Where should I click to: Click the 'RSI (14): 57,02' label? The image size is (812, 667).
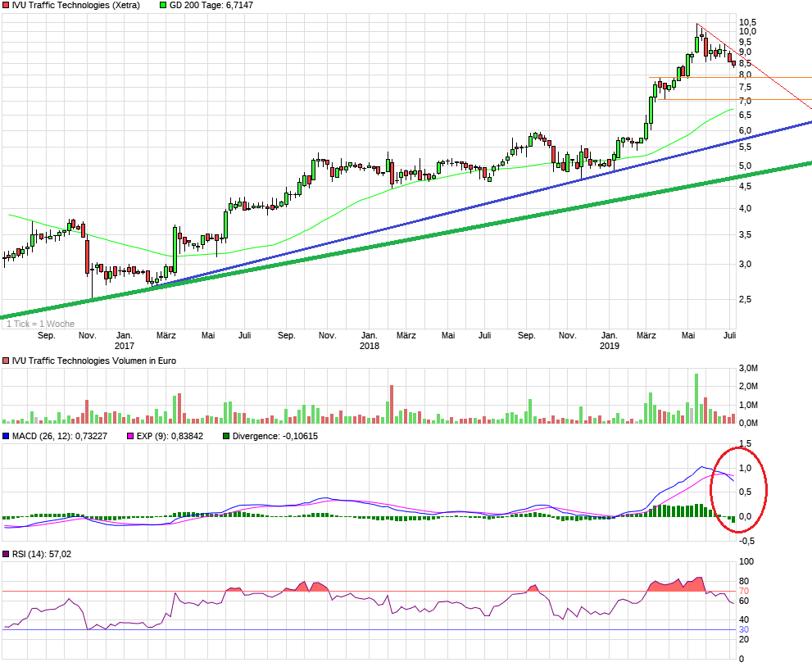(42, 554)
